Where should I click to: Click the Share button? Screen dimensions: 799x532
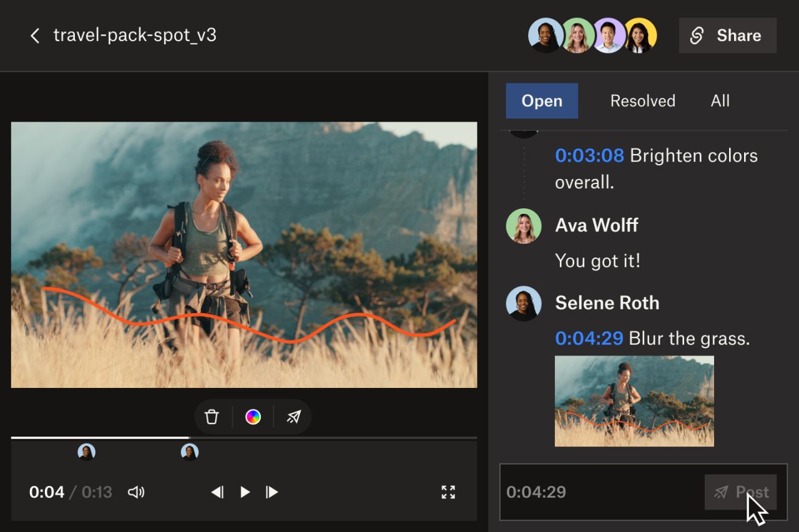727,36
